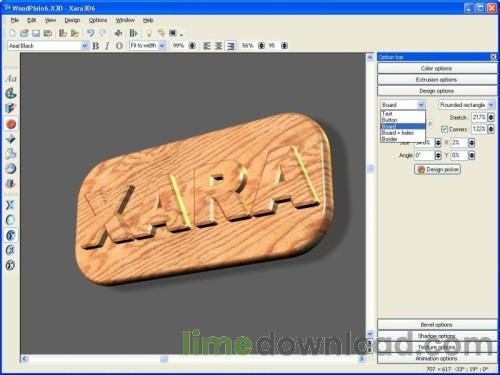Click the extrusion cube icon in left toolbar
The width and height of the screenshot is (500, 375).
point(11,108)
